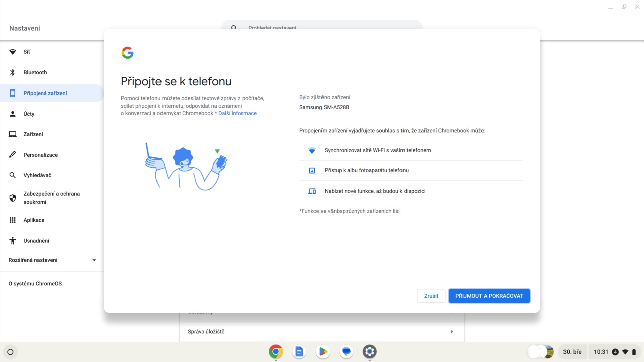Click the Nastavení title in the Settings window
This screenshot has width=644, height=362.
click(x=25, y=28)
